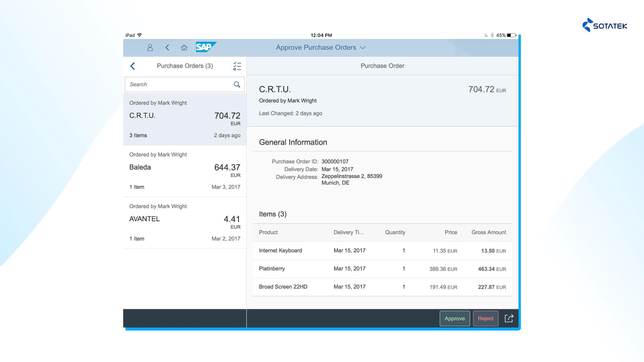This screenshot has height=362, width=644.
Task: Click the Product column header
Action: tap(268, 232)
